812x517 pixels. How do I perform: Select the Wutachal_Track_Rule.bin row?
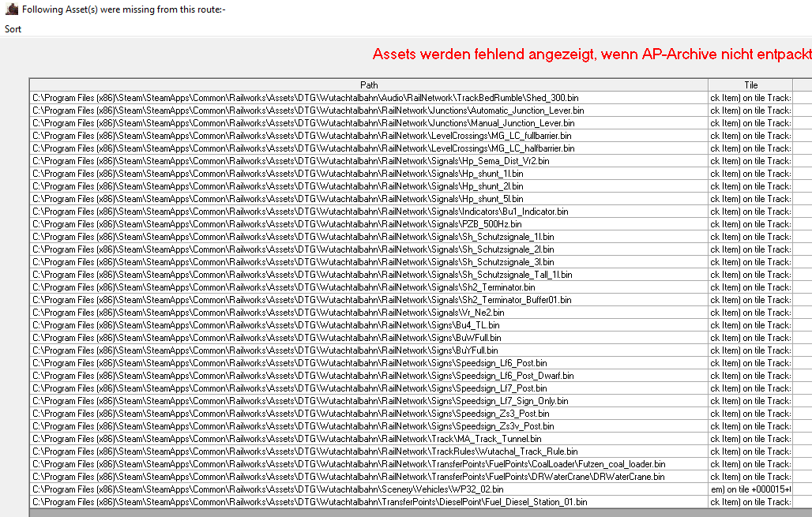[369, 451]
